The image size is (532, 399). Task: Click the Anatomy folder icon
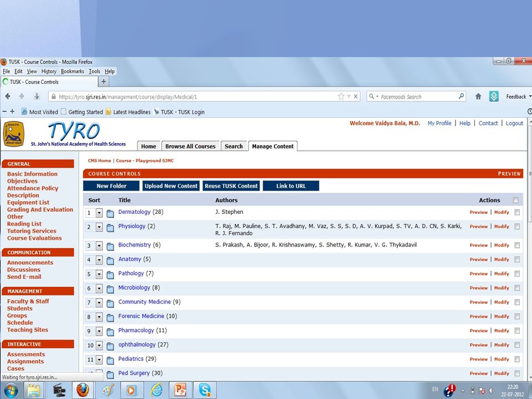(110, 261)
